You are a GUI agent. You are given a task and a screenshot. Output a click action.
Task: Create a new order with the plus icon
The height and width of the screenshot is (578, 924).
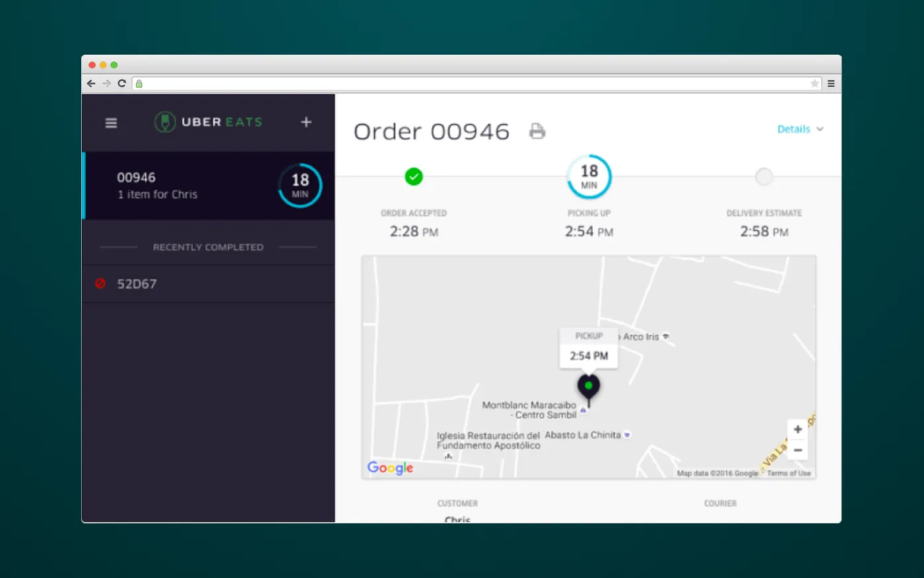(306, 122)
